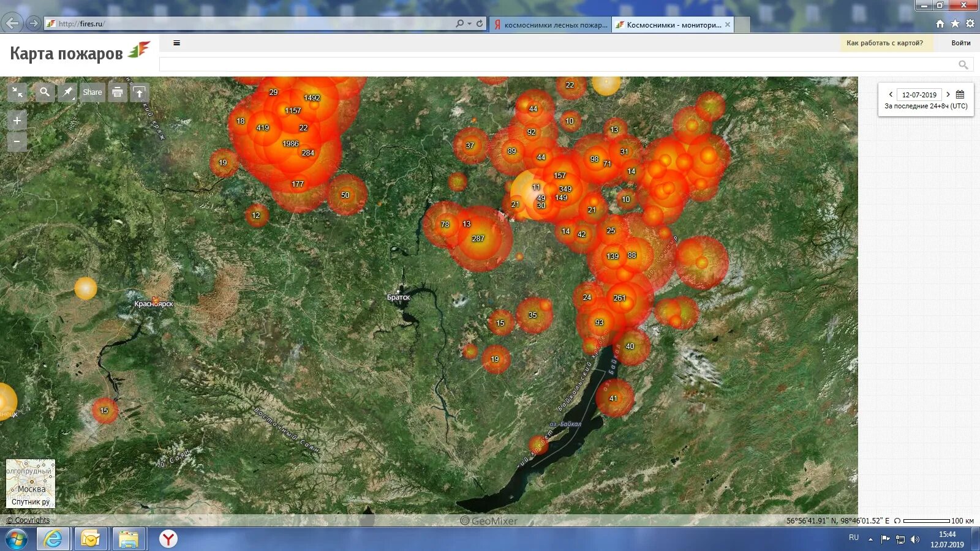Click the Красноярск city label
Viewport: 980px width, 551px height.
[x=154, y=304]
